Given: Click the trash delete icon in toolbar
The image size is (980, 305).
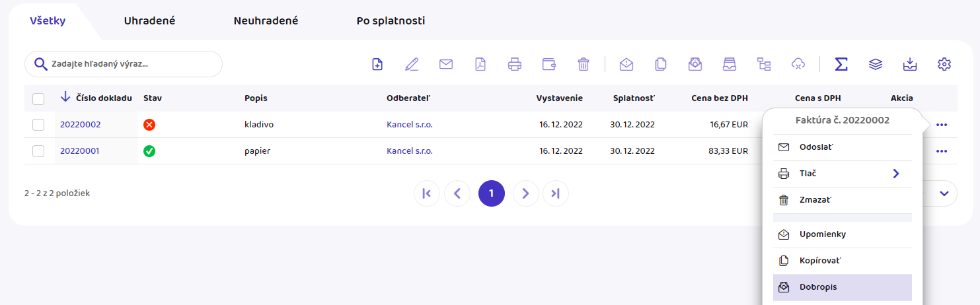Looking at the screenshot, I should [584, 64].
